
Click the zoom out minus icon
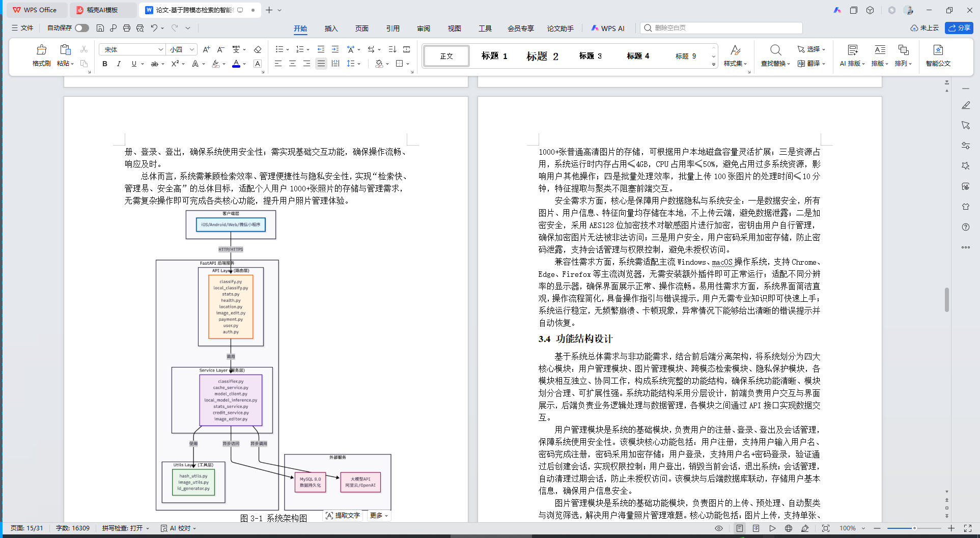pos(877,528)
